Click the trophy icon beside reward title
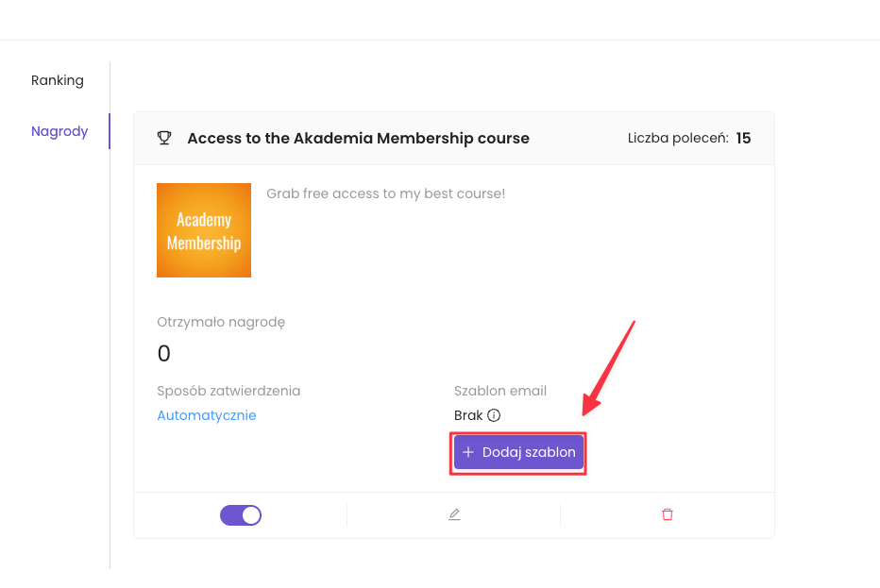The height and width of the screenshot is (588, 880). tap(164, 138)
